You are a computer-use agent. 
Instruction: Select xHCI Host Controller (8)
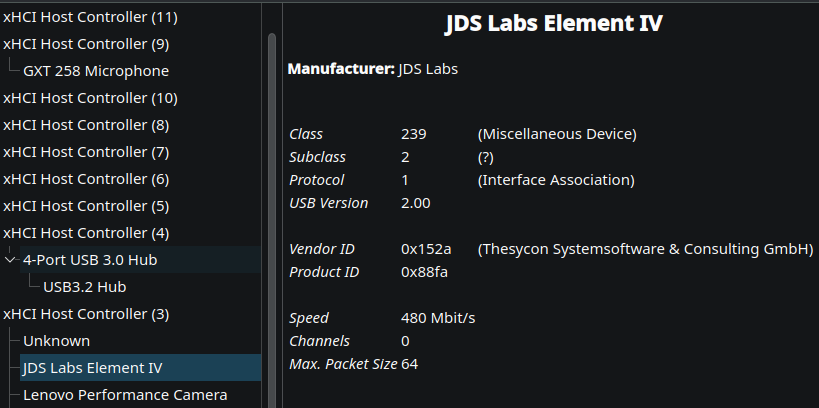tap(86, 125)
